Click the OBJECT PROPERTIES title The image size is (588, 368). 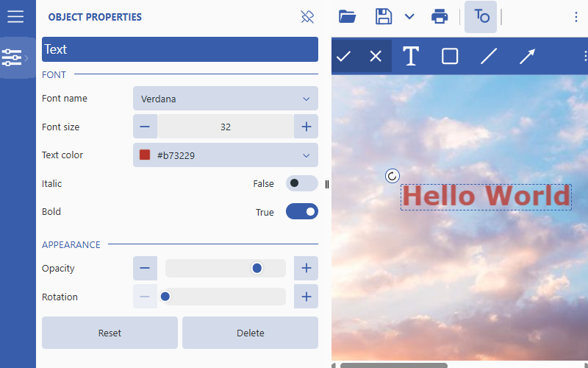click(95, 17)
